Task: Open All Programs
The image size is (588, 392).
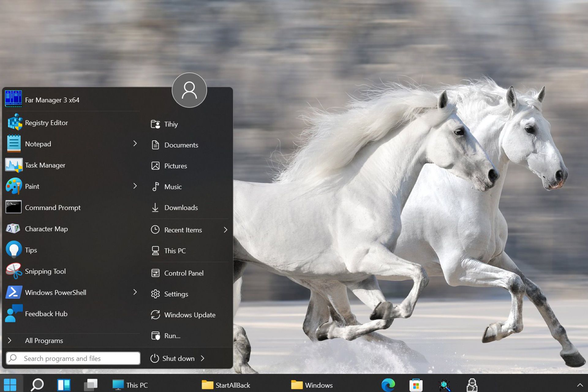Action: pos(44,340)
